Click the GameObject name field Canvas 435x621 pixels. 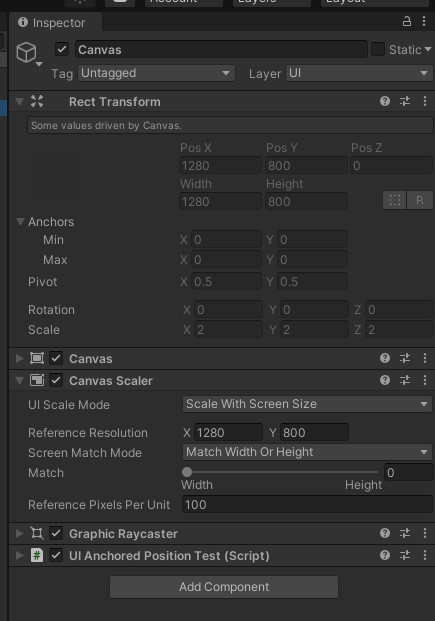tap(221, 50)
